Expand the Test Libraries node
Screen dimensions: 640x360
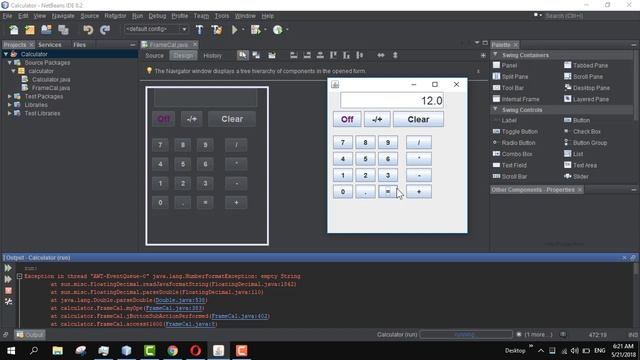(9, 113)
